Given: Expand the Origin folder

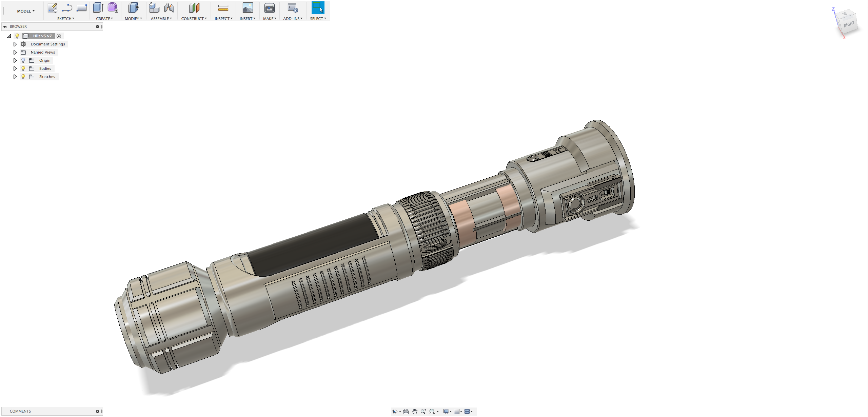Looking at the screenshot, I should point(15,60).
